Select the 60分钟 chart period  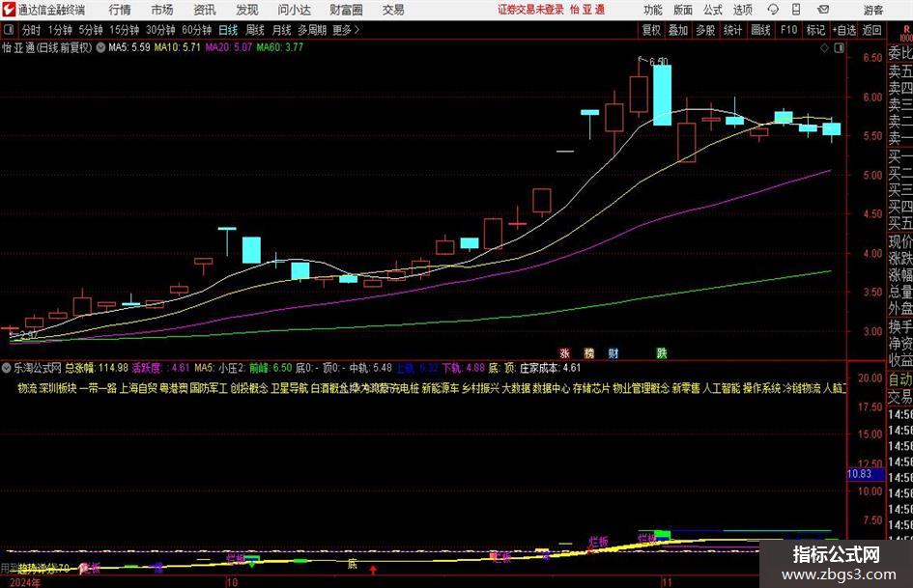click(x=197, y=30)
